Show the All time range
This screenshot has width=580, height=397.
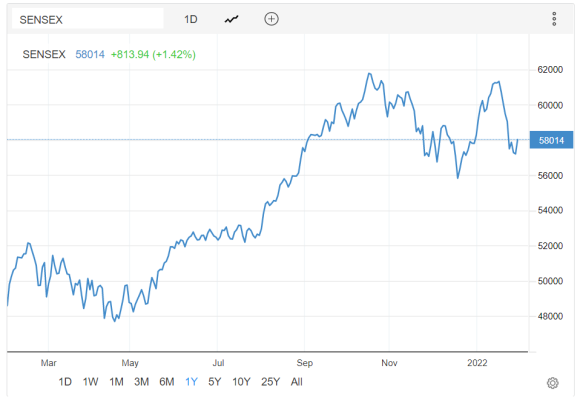[297, 382]
